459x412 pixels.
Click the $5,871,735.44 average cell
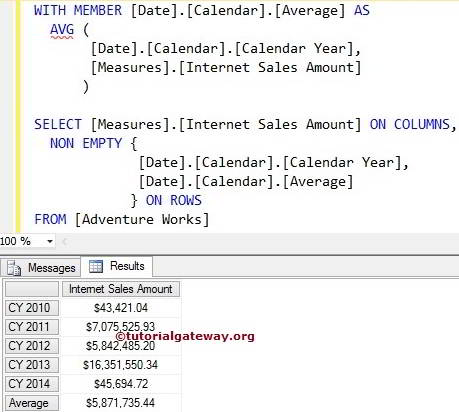tap(121, 403)
